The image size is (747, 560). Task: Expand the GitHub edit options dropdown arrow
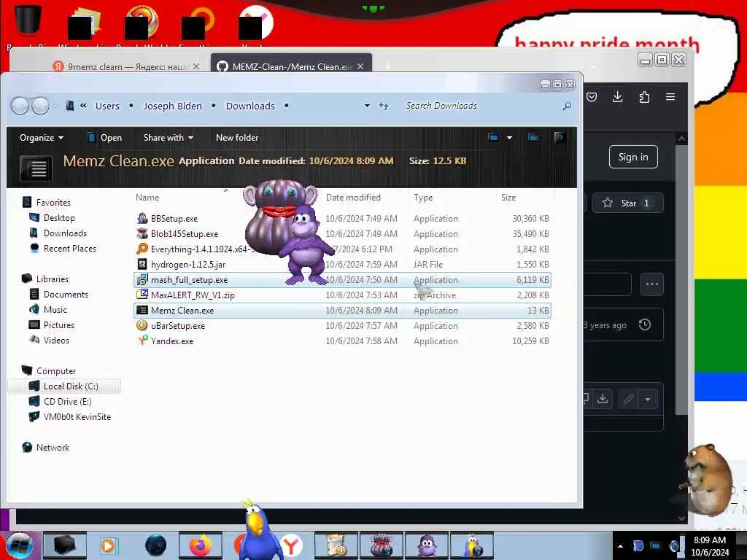[648, 399]
